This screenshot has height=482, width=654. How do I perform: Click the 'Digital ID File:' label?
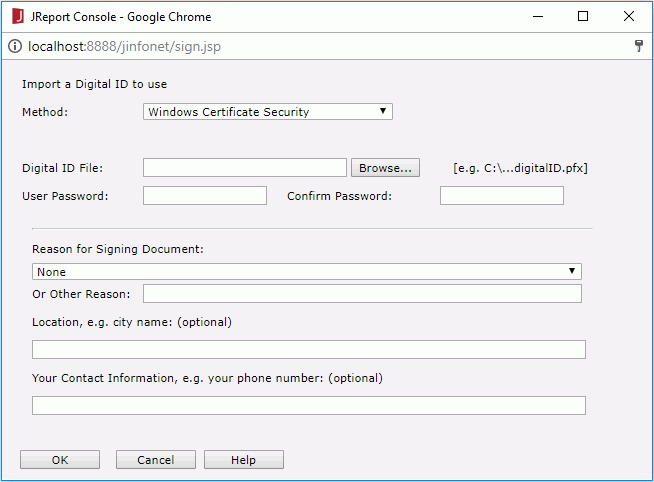click(x=62, y=168)
